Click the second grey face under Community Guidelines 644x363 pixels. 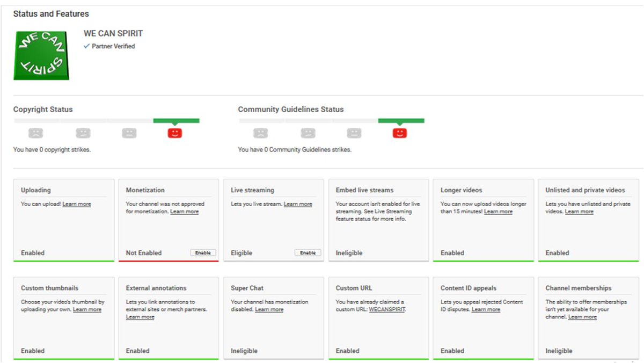pyautogui.click(x=308, y=133)
